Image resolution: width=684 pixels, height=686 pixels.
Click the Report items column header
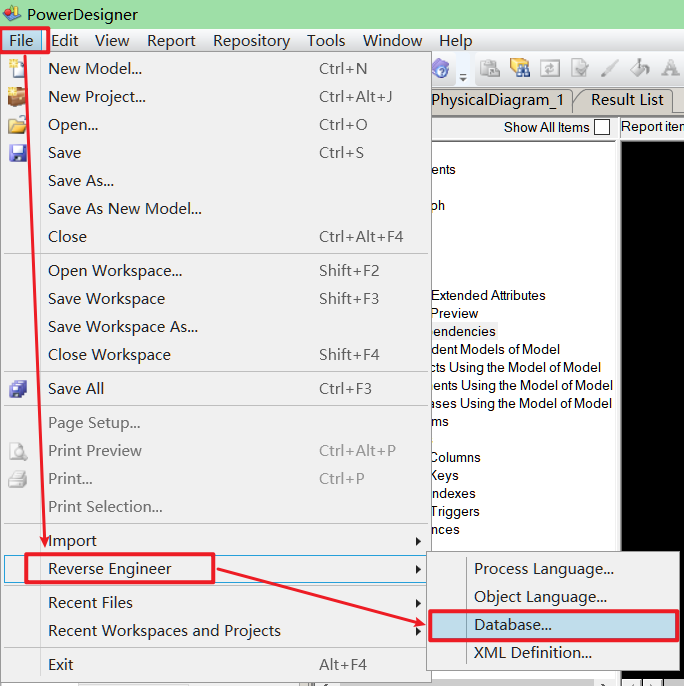[x=652, y=127]
